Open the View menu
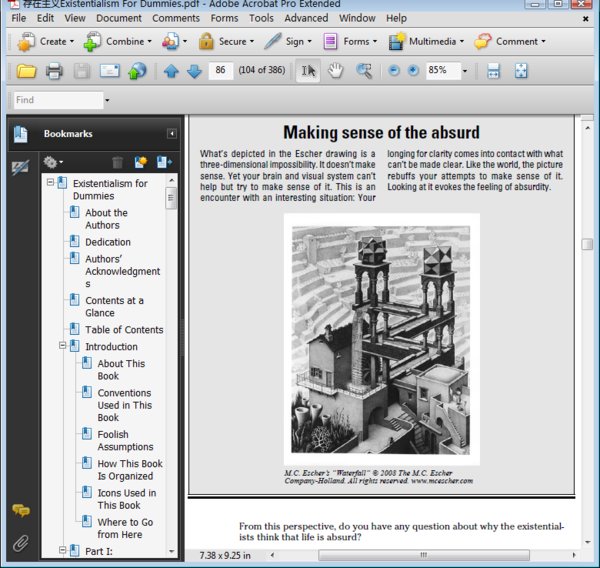Image resolution: width=600 pixels, height=568 pixels. [75, 18]
